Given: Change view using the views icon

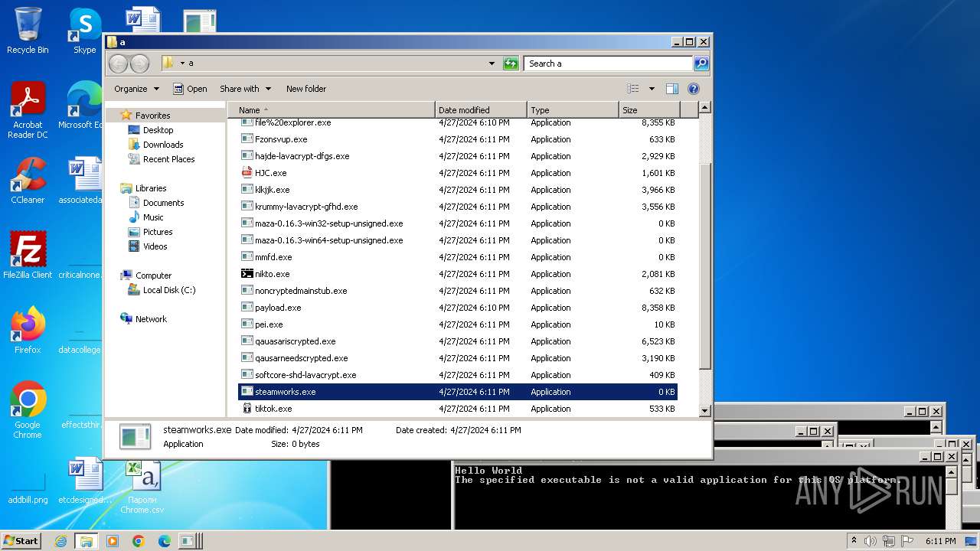Looking at the screenshot, I should click(633, 89).
